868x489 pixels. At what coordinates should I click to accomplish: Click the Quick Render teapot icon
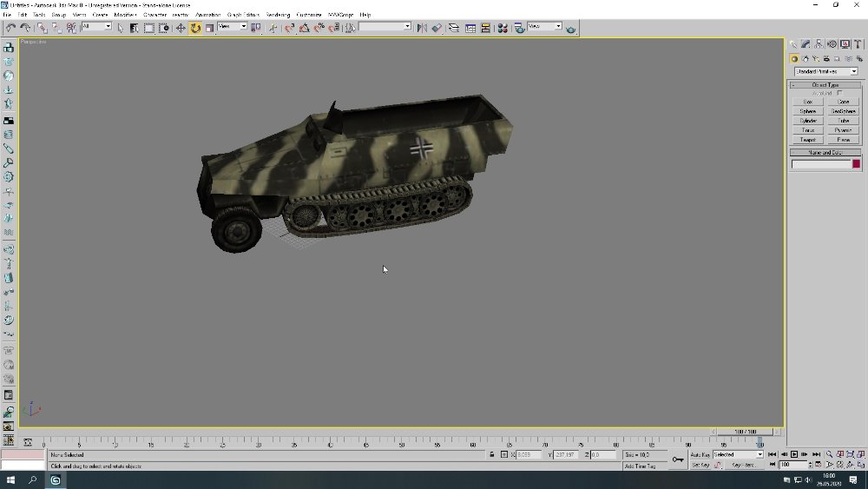pyautogui.click(x=571, y=29)
